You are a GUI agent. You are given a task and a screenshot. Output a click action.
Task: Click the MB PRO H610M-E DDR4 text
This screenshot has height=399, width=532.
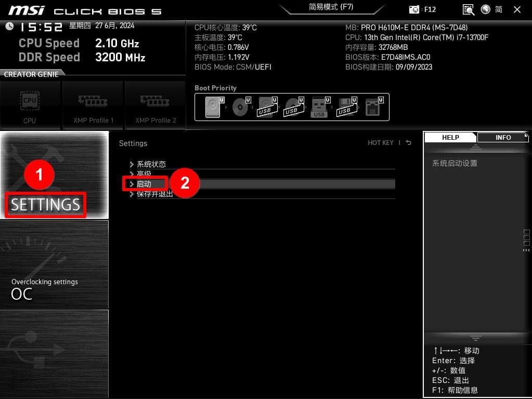(407, 28)
